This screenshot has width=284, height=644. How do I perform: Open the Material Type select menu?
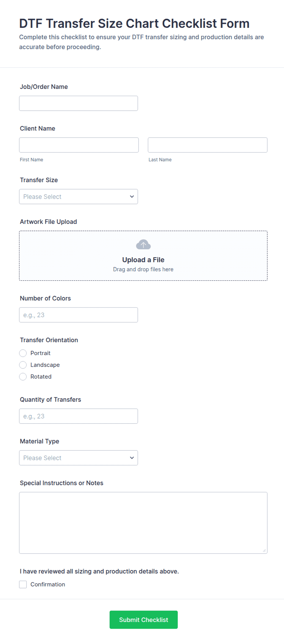tap(78, 458)
